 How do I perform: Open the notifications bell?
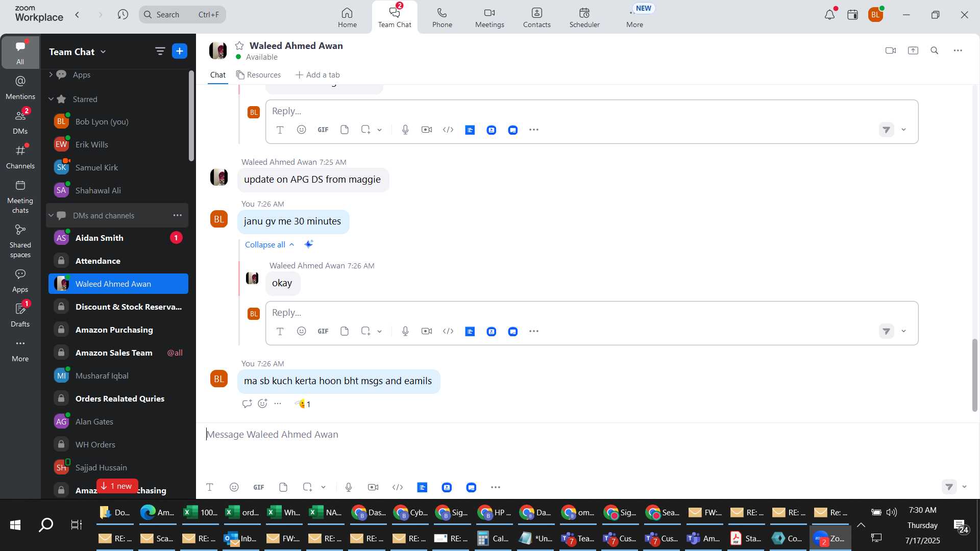tap(830, 14)
